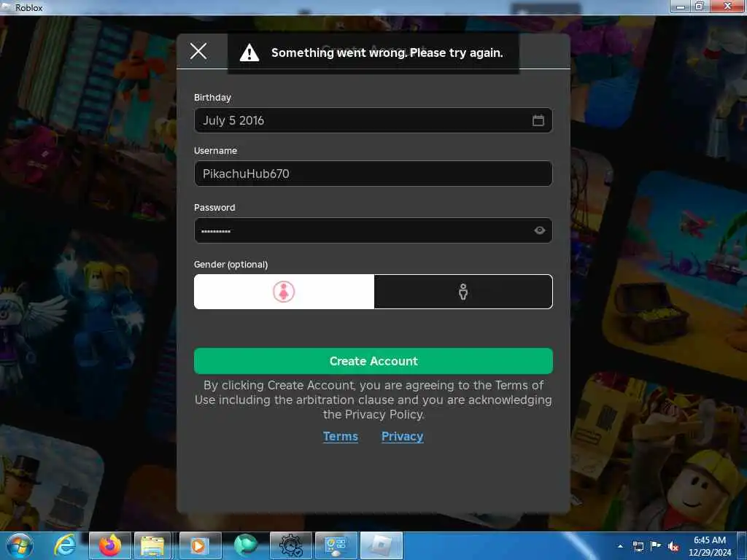Minimize the Roblox window

[681, 6]
